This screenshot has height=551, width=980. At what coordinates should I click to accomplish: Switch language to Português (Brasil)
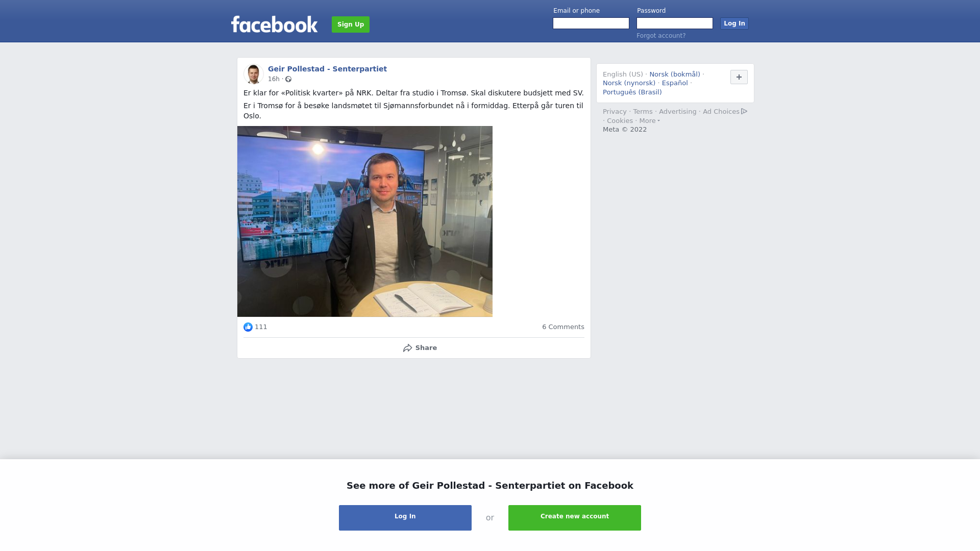coord(632,92)
